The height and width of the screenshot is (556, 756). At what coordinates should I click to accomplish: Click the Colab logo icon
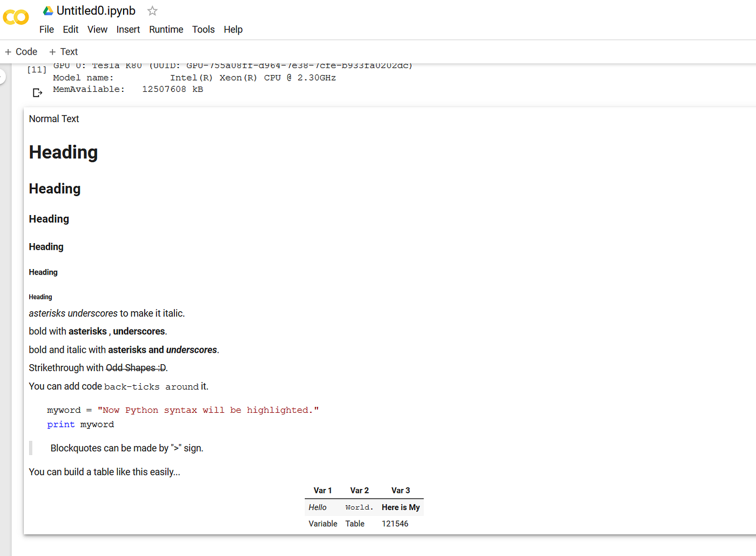[16, 17]
